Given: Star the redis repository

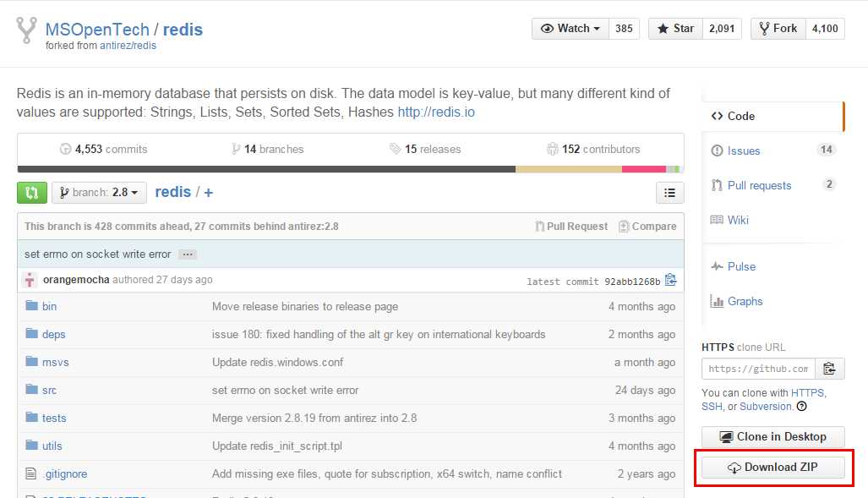Looking at the screenshot, I should [675, 29].
